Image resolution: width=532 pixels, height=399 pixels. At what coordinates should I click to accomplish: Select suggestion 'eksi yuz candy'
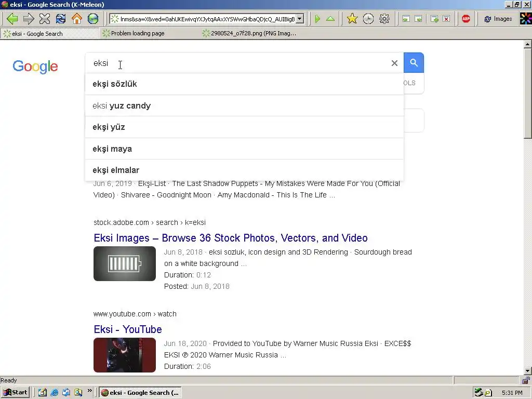point(244,106)
